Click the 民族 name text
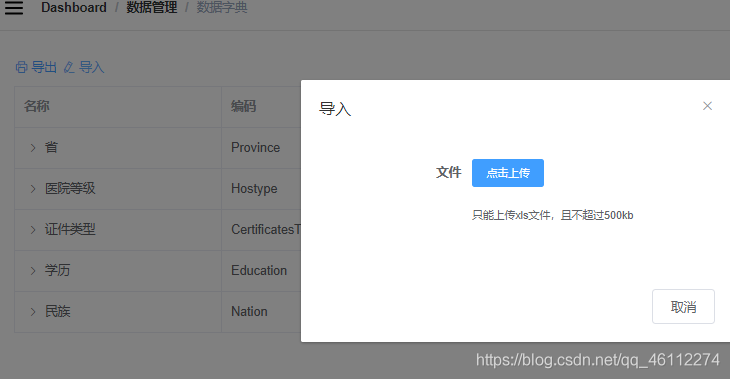 point(58,311)
